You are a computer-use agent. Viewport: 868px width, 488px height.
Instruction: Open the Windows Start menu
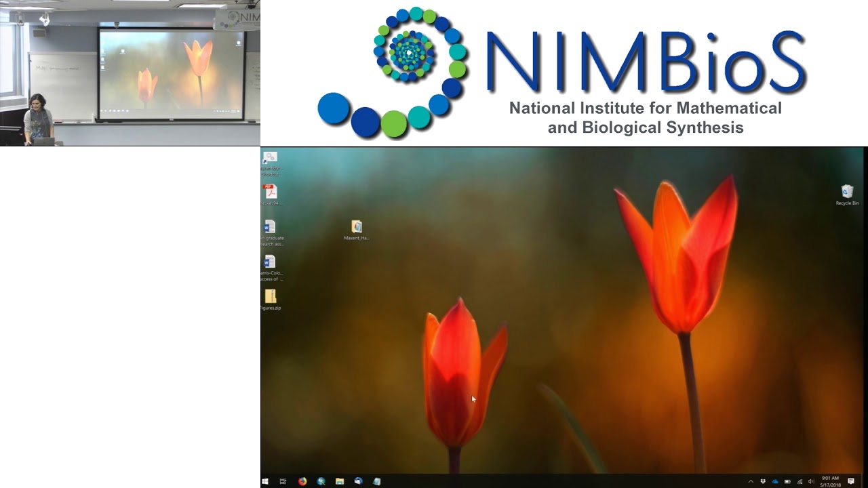(x=265, y=481)
